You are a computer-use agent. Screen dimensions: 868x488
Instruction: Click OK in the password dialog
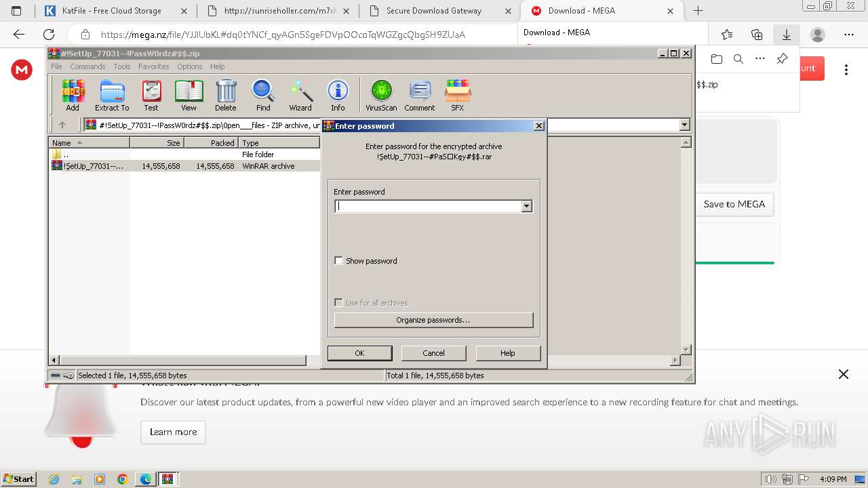point(359,353)
